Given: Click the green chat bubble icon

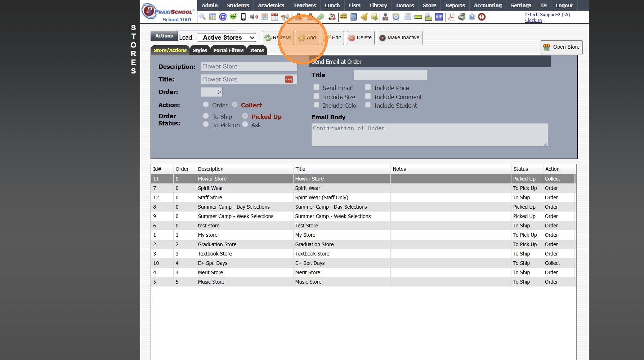Looking at the screenshot, I should pos(233,17).
